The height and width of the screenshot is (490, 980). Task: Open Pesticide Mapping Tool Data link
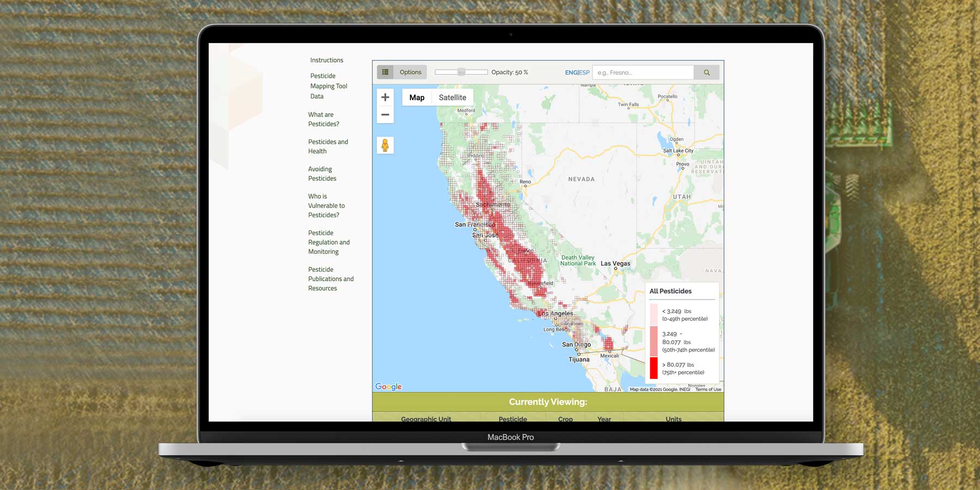click(328, 86)
